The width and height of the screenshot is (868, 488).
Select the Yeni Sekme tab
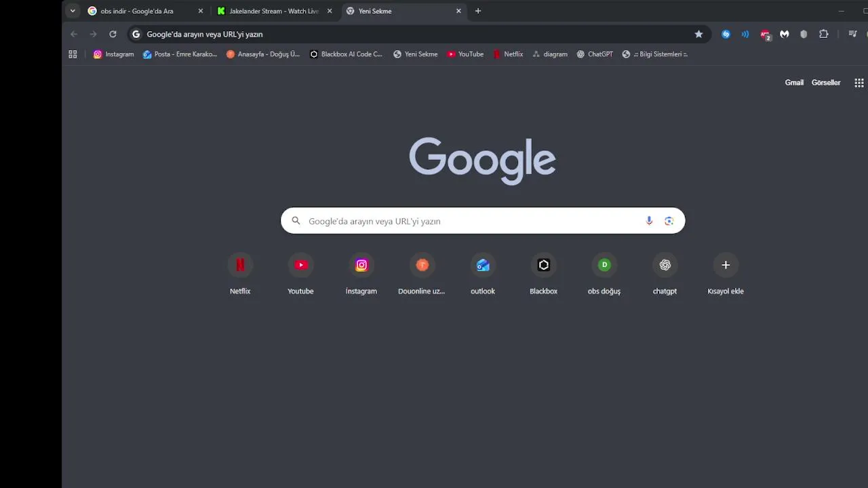pos(403,11)
